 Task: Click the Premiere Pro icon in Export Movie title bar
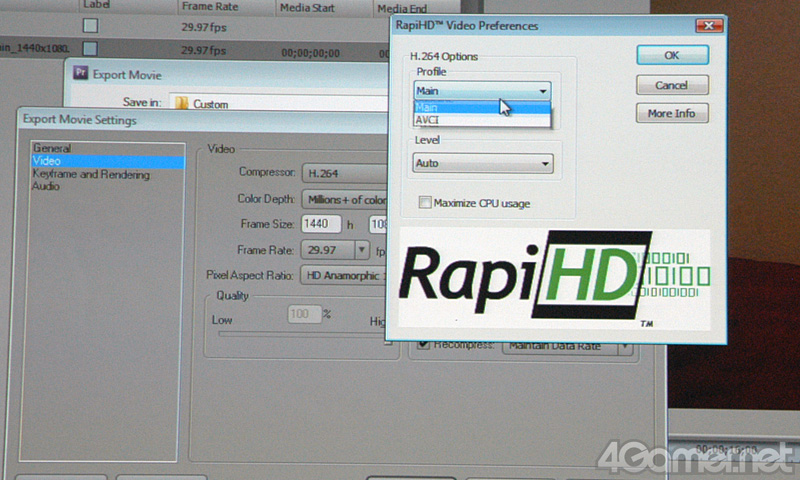83,74
